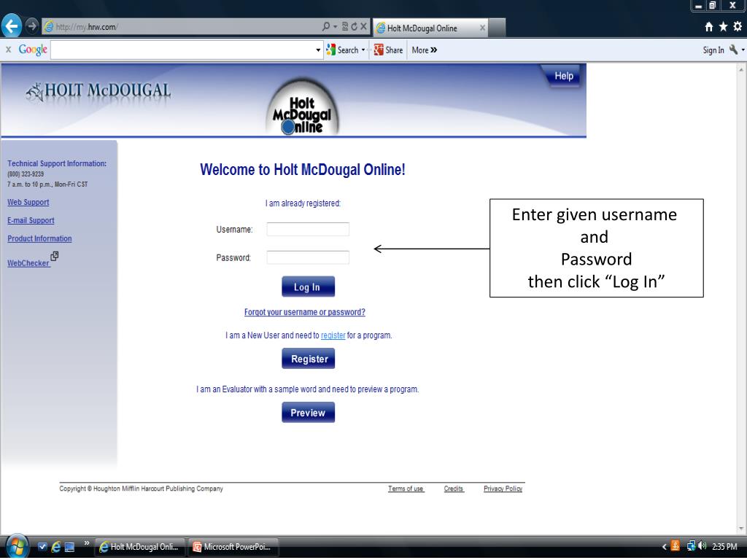Open Web Support link

(28, 203)
